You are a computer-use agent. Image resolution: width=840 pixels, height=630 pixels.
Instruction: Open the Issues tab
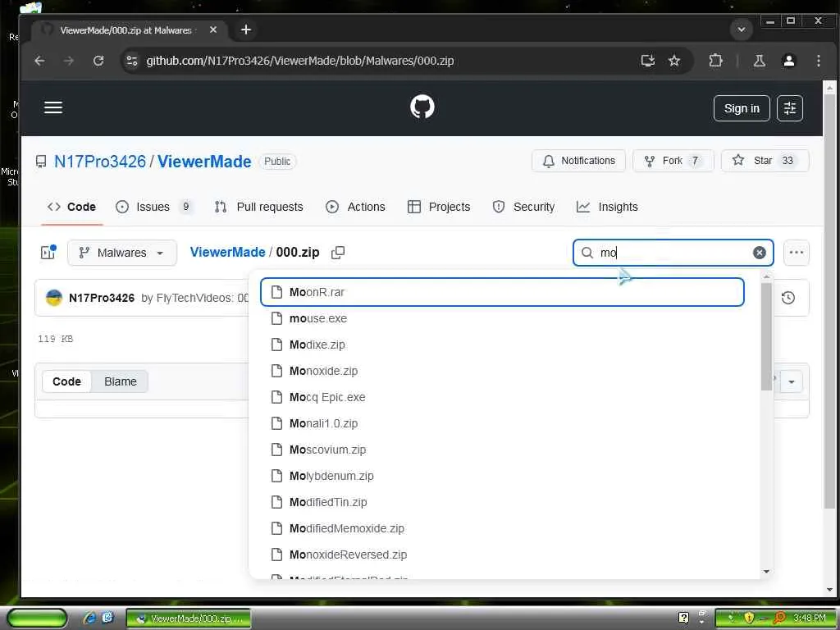pos(154,207)
